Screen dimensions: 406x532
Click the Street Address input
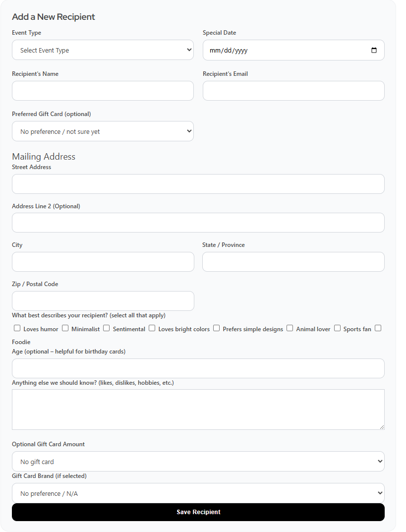click(x=198, y=184)
